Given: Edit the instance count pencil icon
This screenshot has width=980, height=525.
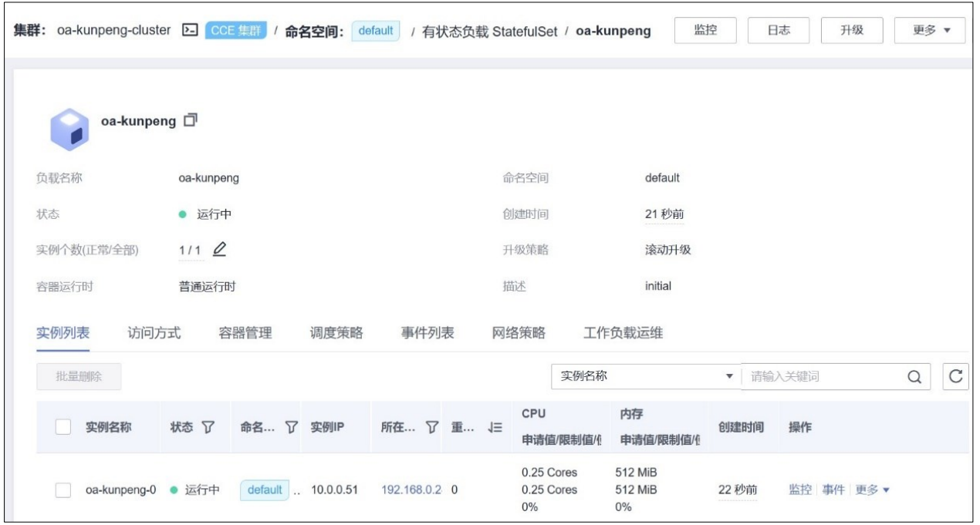Looking at the screenshot, I should (x=219, y=249).
